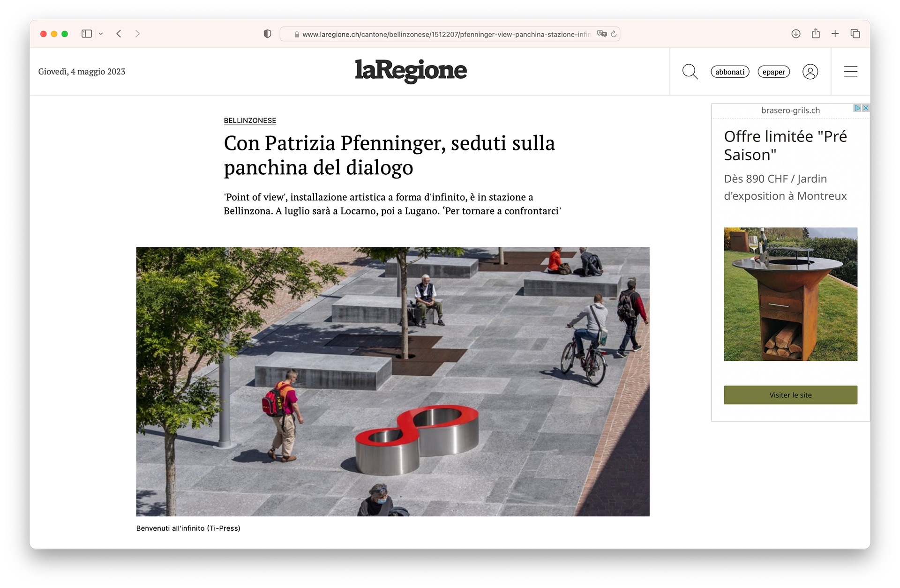Show the tab overview
This screenshot has width=900, height=588.
click(x=855, y=34)
